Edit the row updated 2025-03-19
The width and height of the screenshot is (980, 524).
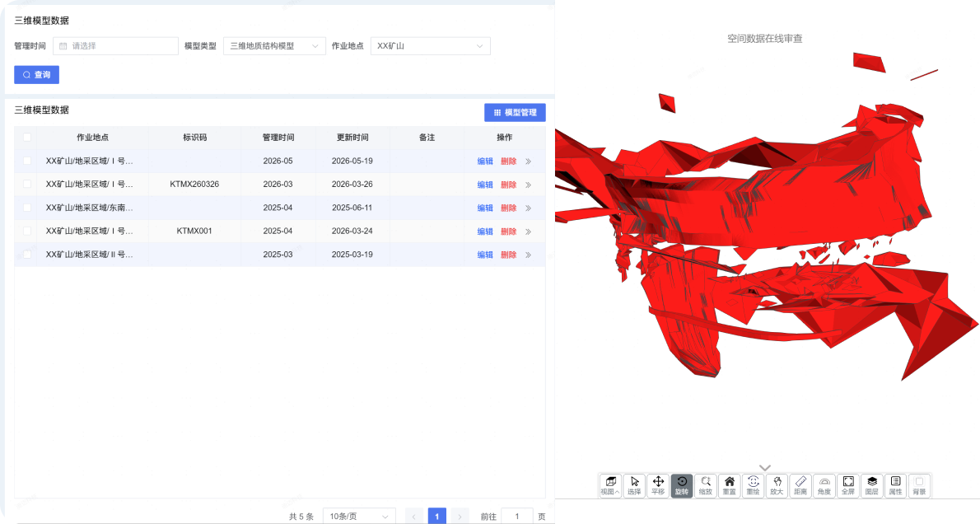[485, 255]
